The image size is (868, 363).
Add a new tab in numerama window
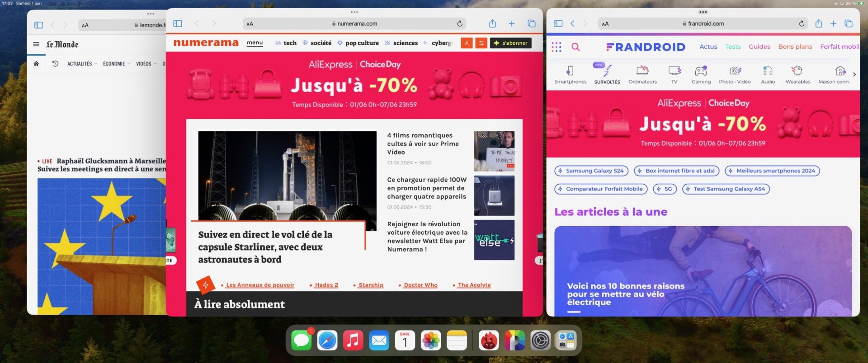tap(512, 23)
